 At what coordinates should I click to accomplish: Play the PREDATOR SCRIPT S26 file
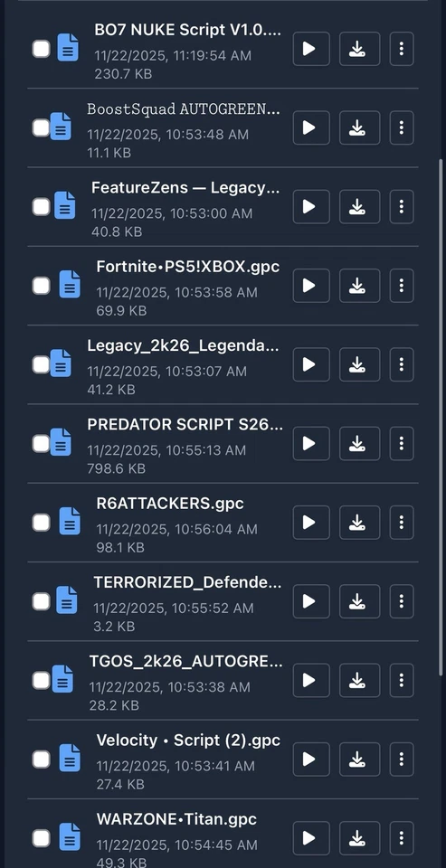[311, 443]
